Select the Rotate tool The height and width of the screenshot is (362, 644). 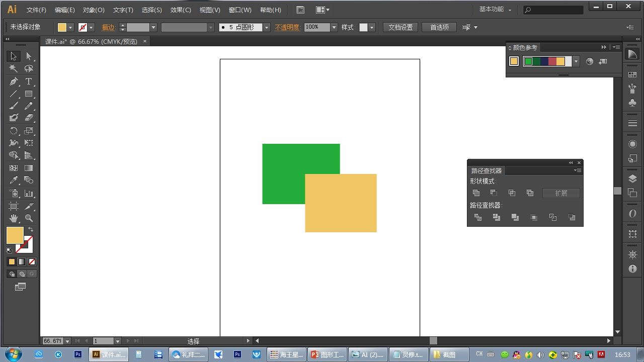pyautogui.click(x=14, y=131)
